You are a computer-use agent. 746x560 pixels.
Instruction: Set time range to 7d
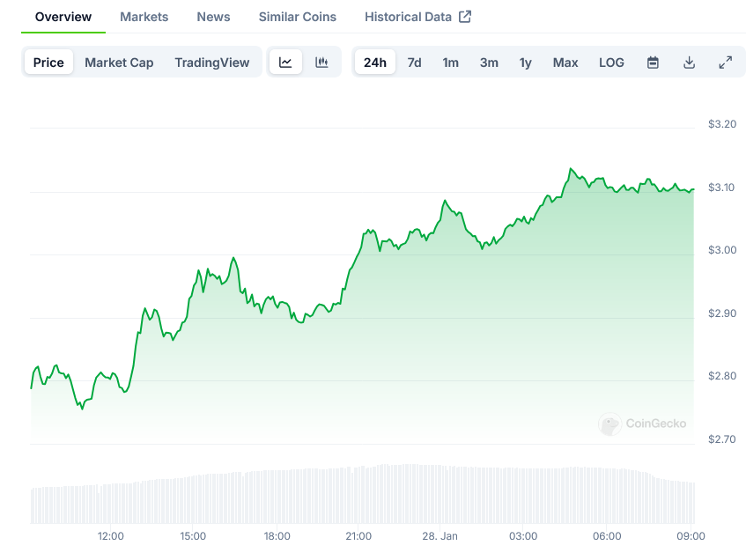point(414,63)
